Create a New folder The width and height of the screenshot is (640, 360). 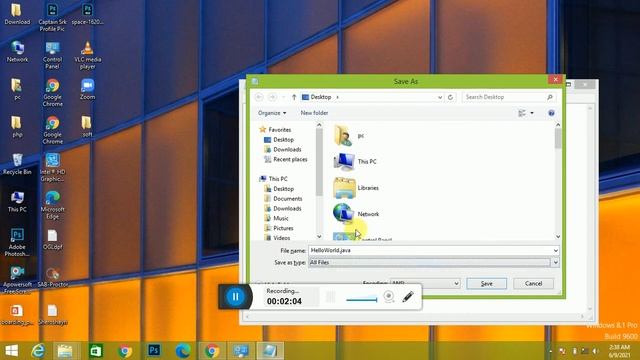point(314,113)
